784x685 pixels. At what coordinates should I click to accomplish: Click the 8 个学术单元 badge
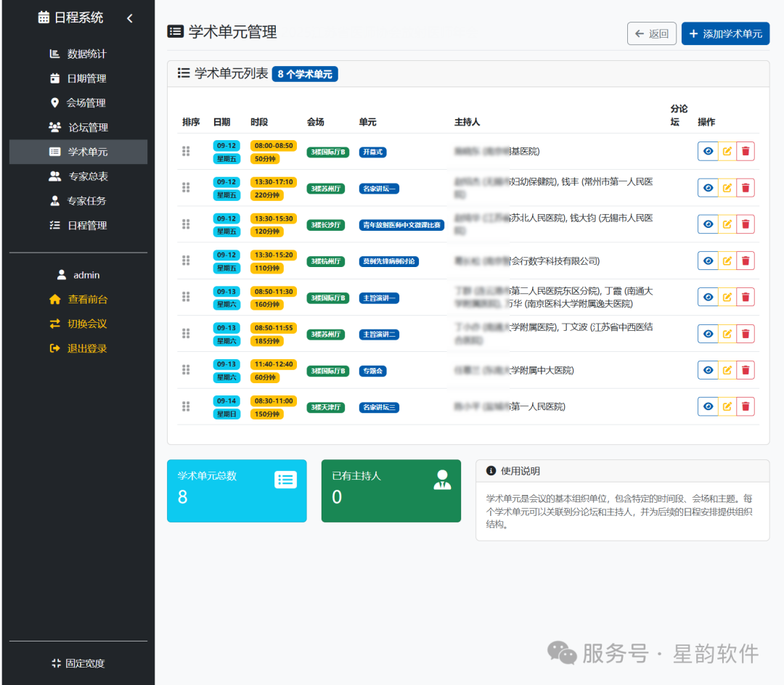(305, 74)
